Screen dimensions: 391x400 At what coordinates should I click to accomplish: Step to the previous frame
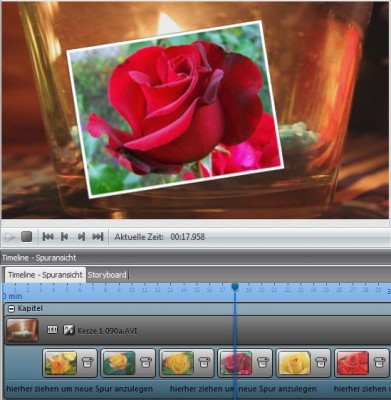64,237
